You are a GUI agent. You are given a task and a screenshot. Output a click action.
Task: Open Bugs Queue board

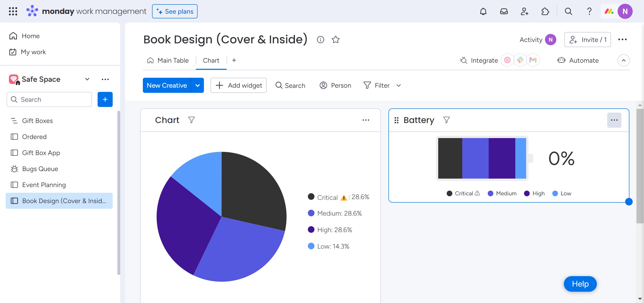(x=59, y=169)
